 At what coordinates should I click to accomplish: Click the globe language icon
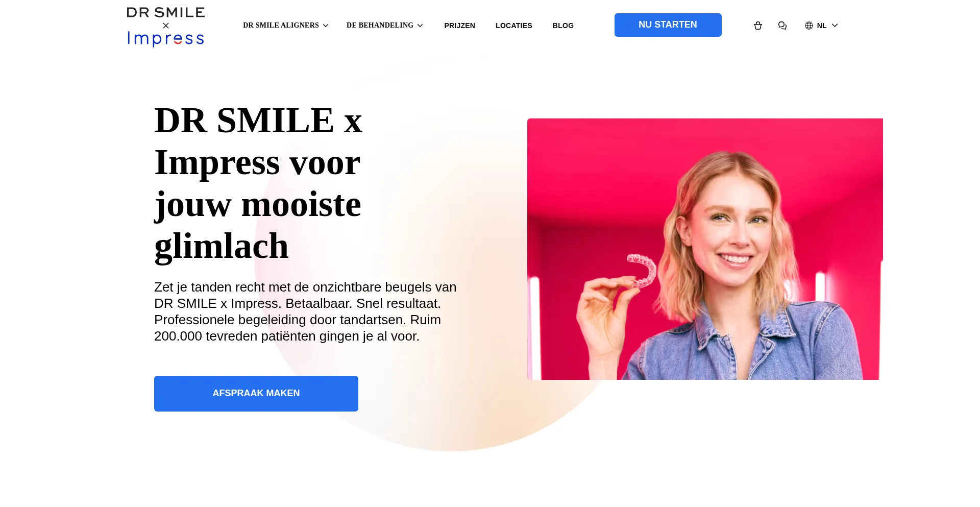click(808, 26)
